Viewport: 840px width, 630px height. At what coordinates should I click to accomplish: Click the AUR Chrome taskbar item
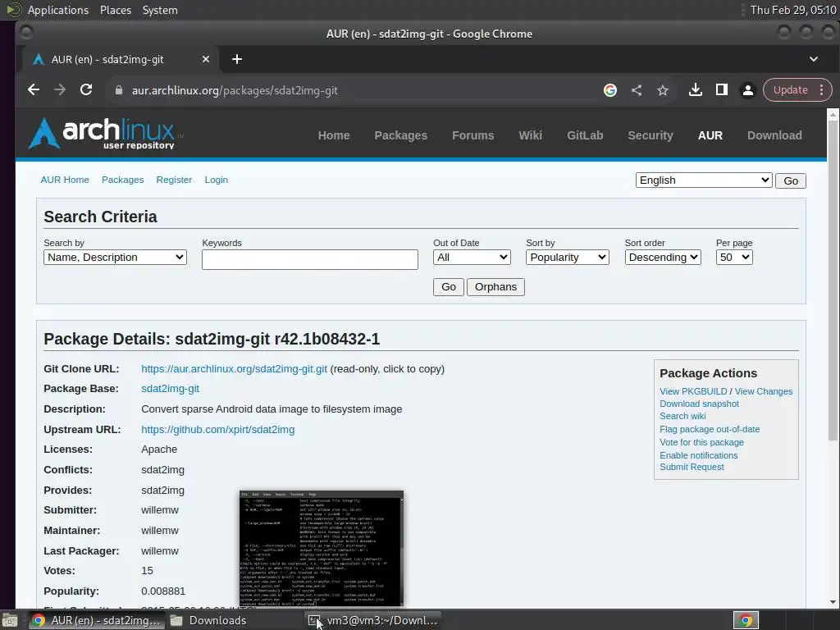point(97,620)
